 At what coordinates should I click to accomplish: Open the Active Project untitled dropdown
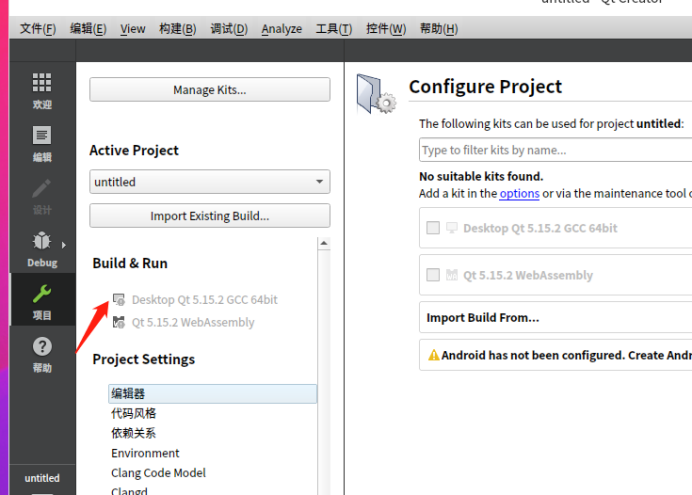tap(210, 182)
